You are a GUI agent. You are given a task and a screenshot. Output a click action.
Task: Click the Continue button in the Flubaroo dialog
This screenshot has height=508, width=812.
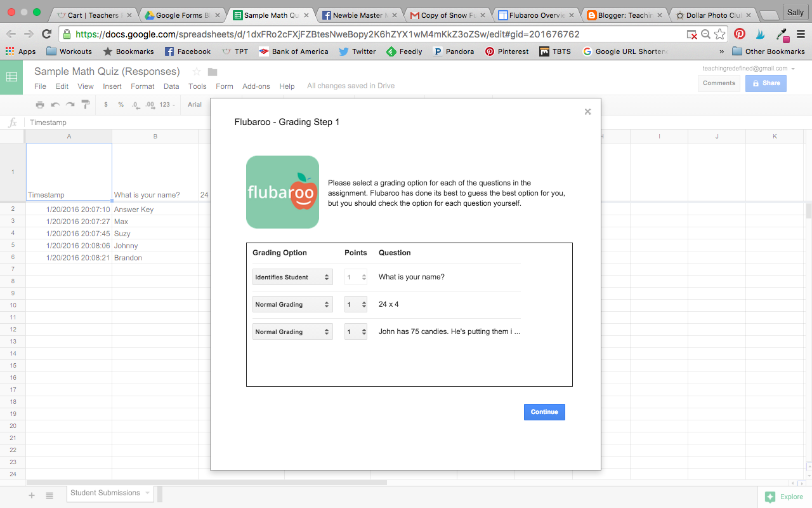click(x=544, y=411)
